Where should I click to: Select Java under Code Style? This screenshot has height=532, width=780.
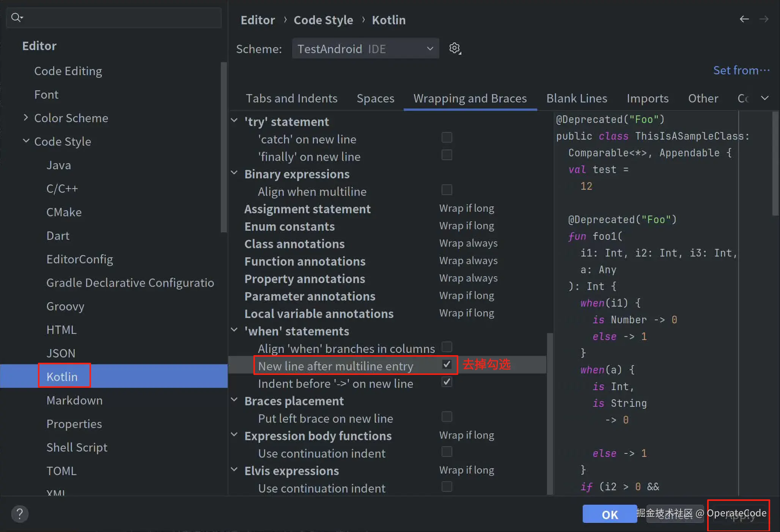(x=58, y=165)
